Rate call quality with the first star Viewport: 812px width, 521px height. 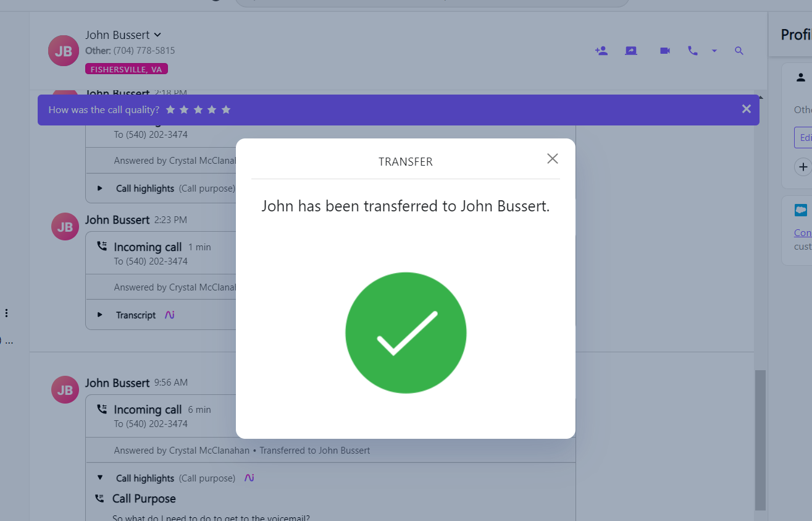tap(170, 109)
